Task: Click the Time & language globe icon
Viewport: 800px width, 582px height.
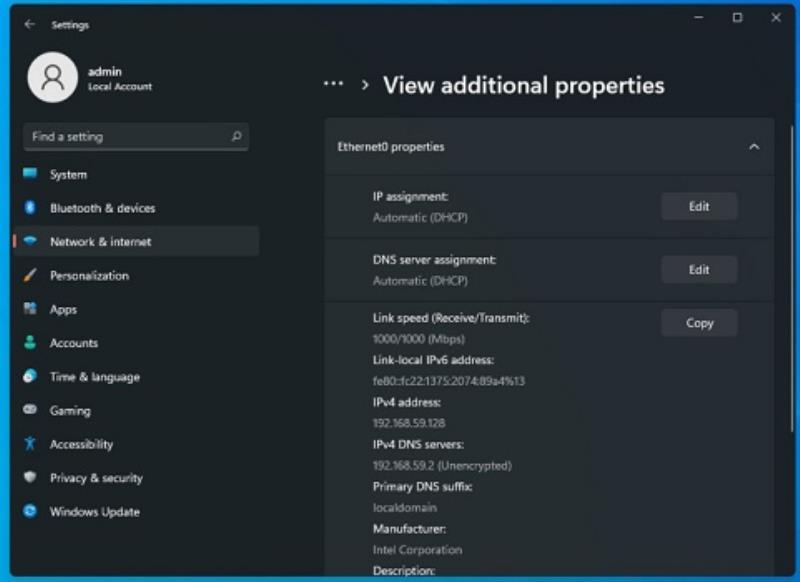Action: [x=30, y=376]
